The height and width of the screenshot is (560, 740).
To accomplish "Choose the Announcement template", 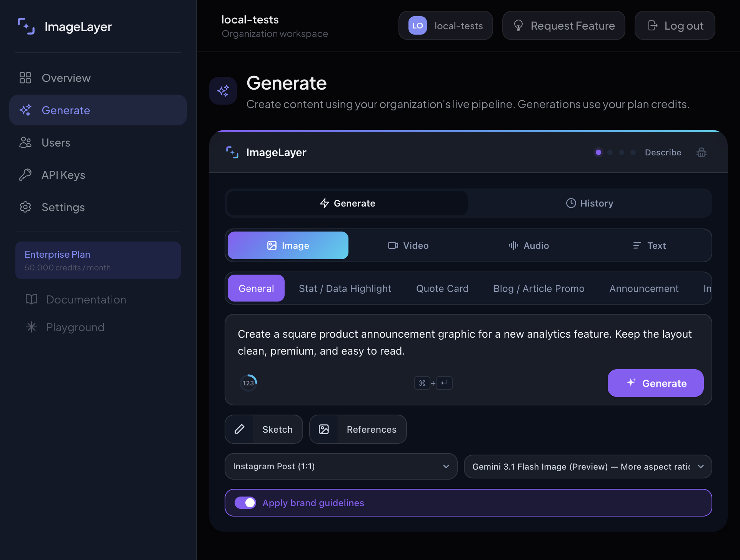I will point(644,288).
